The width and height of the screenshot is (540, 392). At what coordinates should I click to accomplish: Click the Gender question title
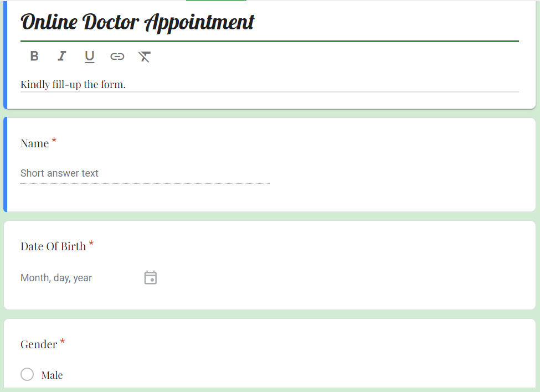tap(39, 344)
